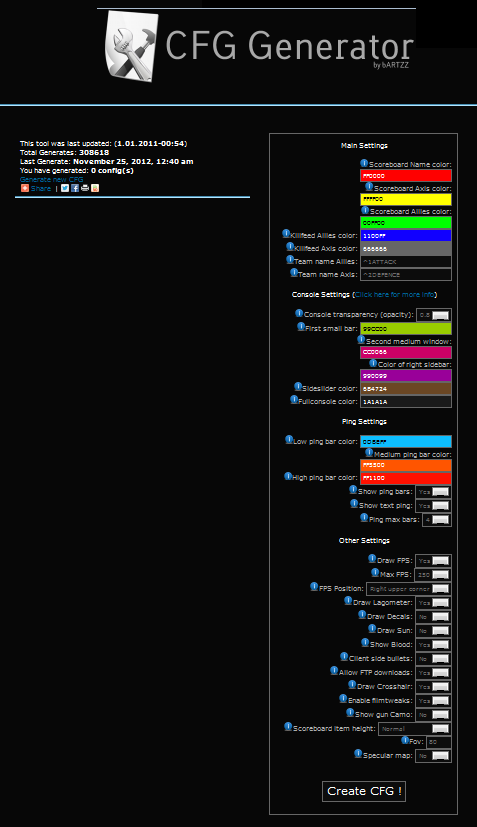The width and height of the screenshot is (477, 827).
Task: Click info icon beside Medium ping bar color
Action: (x=369, y=453)
